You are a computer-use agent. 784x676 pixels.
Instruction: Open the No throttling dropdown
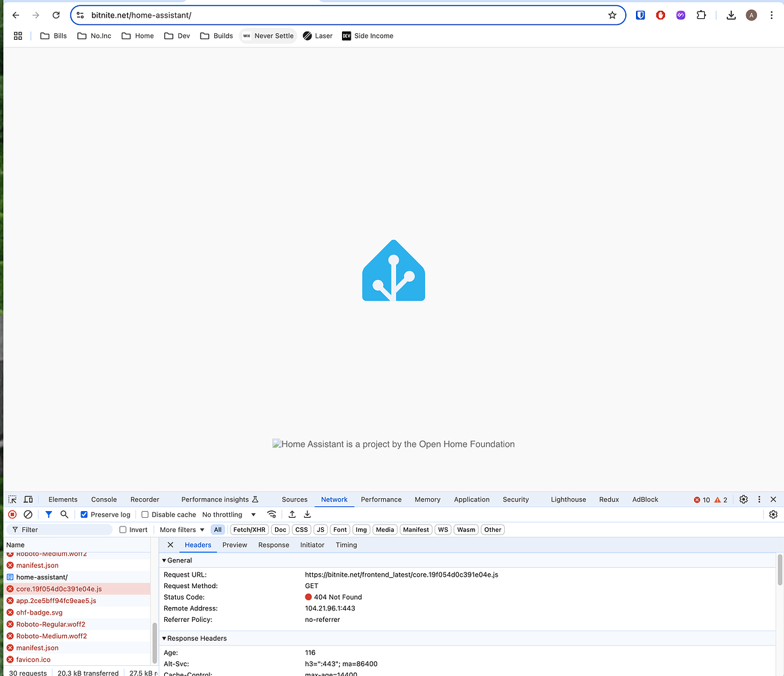(228, 514)
